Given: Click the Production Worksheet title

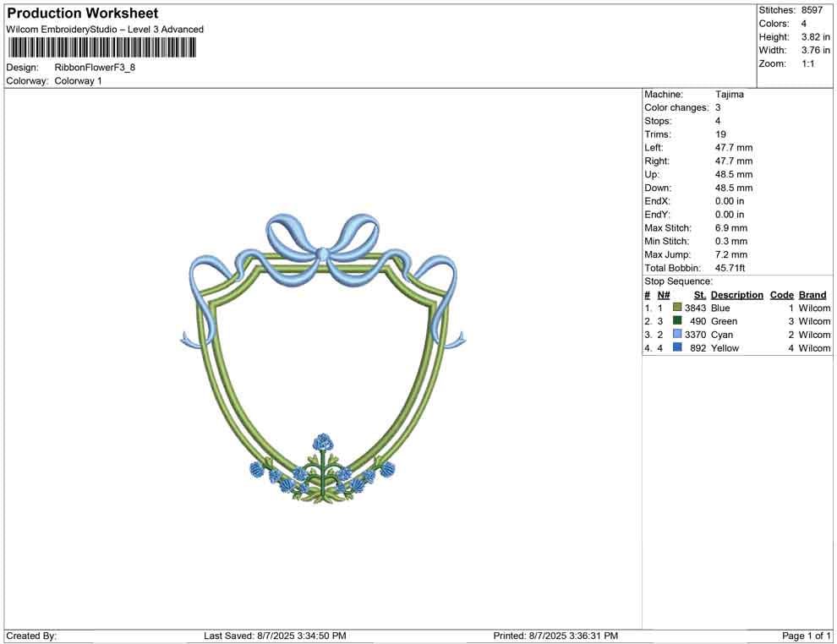Looking at the screenshot, I should (x=82, y=13).
